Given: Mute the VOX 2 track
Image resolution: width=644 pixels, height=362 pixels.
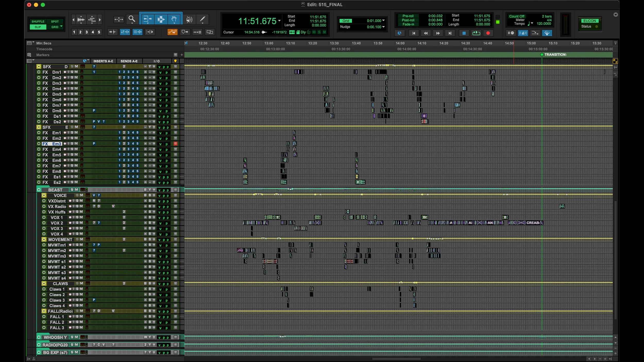Looking at the screenshot, I should coord(81,223).
